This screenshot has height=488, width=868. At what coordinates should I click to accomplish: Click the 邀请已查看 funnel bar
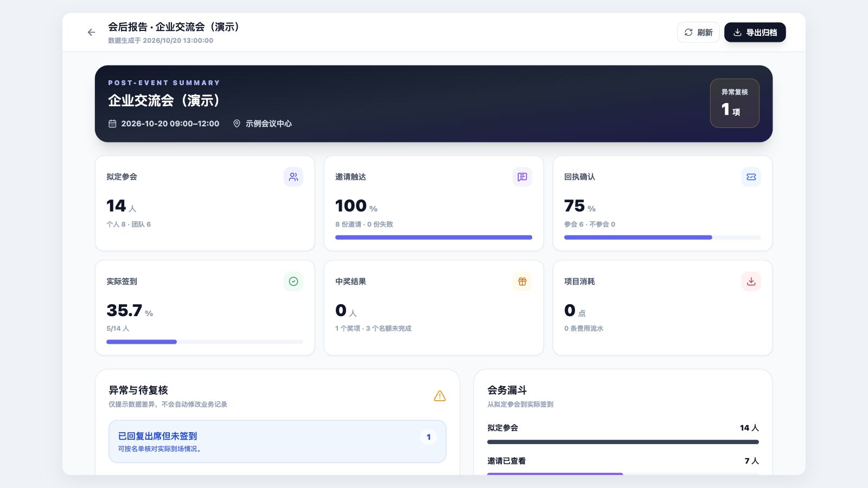(x=623, y=474)
